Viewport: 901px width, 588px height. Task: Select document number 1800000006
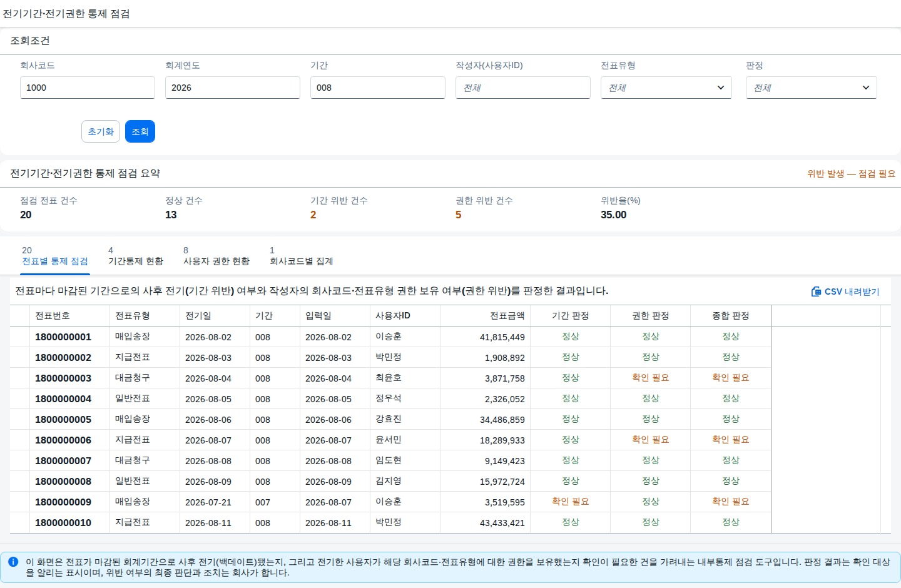click(63, 440)
